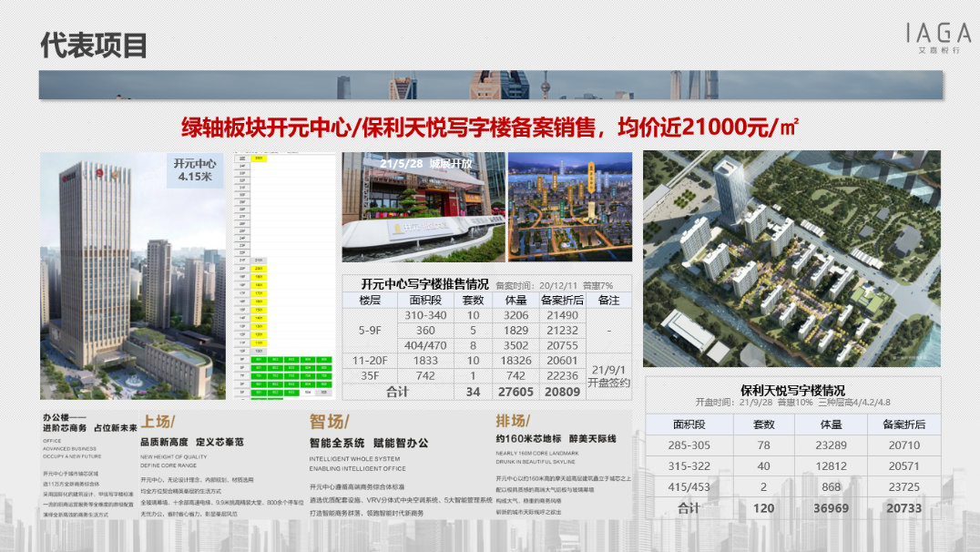Click the 22236 price cell
The width and height of the screenshot is (980, 552).
(x=563, y=375)
